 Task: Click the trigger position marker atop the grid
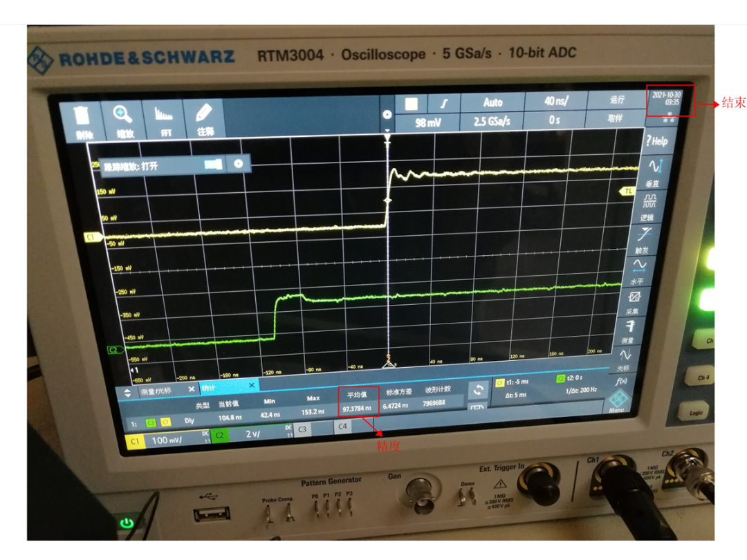387,139
